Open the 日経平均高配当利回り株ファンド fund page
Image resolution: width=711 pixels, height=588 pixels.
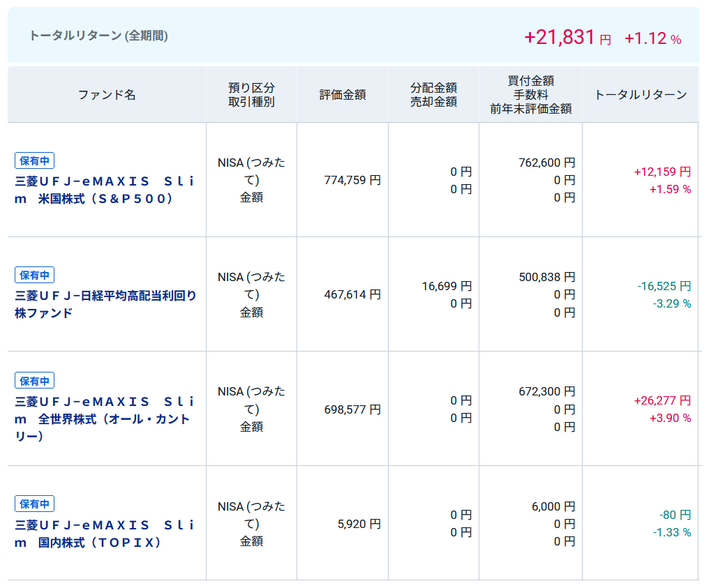tap(105, 304)
